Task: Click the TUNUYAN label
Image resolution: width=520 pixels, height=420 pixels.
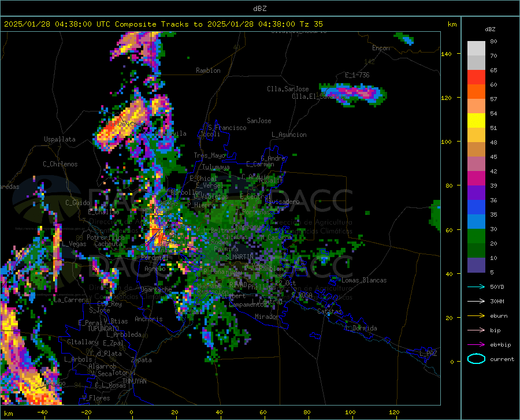Action: (134, 381)
